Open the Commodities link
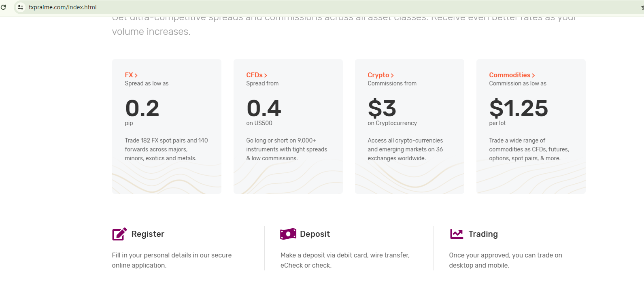The width and height of the screenshot is (644, 287). pos(509,75)
